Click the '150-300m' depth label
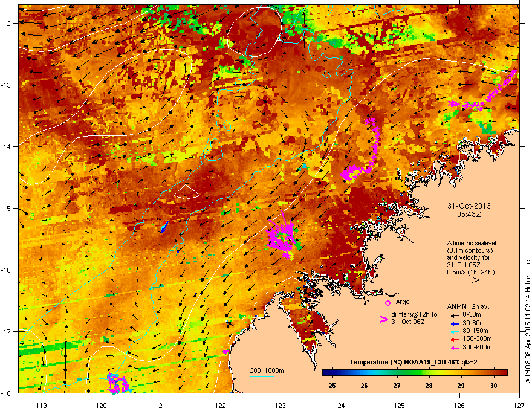 click(x=477, y=338)
